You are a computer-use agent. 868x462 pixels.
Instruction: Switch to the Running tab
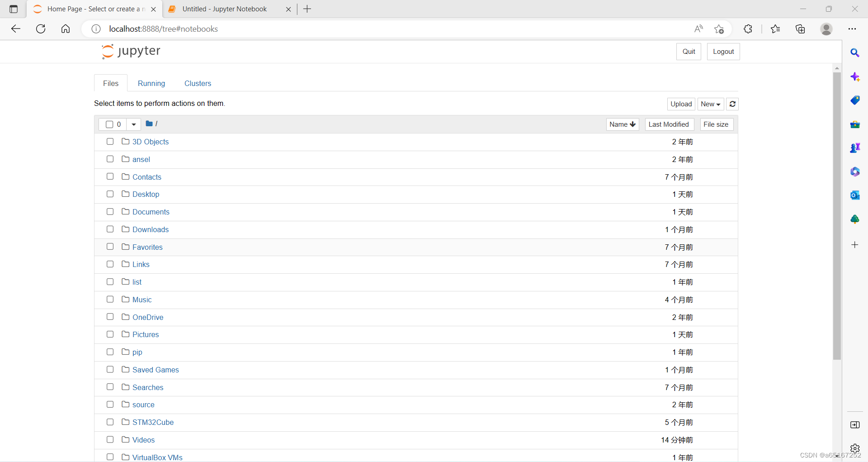pos(151,83)
